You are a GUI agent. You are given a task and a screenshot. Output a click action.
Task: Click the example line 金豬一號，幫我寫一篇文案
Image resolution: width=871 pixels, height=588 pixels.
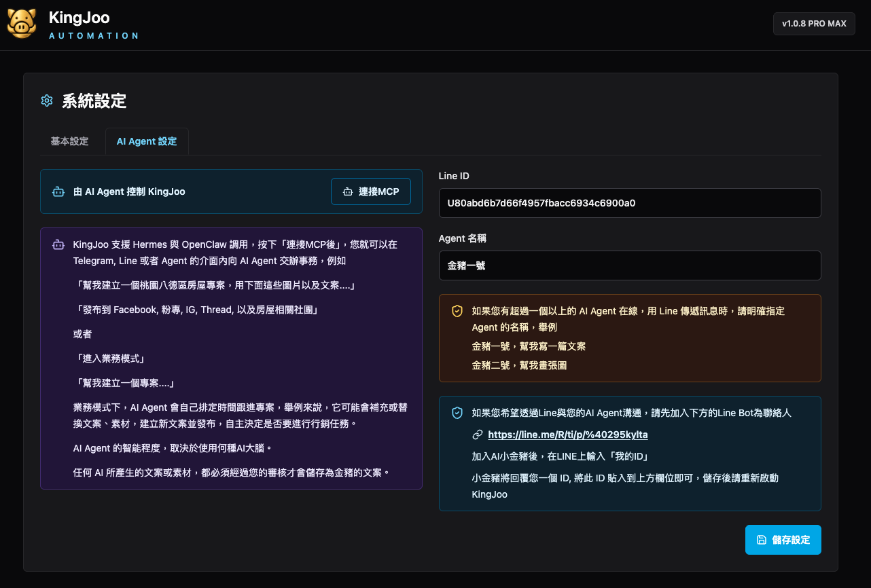coord(529,346)
